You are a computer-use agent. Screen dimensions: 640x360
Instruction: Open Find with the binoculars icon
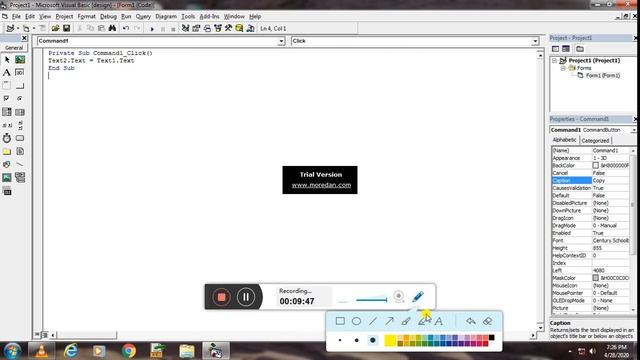[112, 28]
